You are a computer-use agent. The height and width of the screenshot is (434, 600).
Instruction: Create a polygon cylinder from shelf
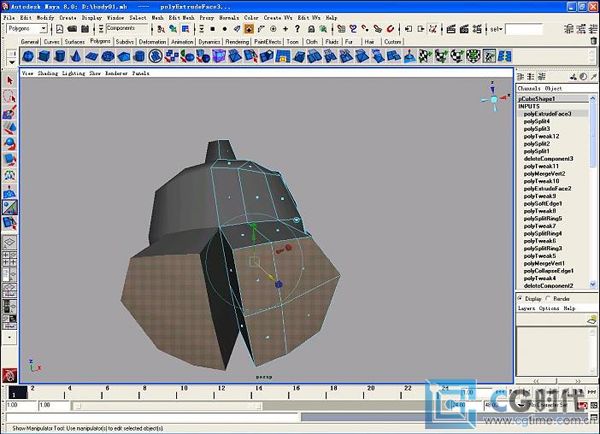tap(60, 56)
